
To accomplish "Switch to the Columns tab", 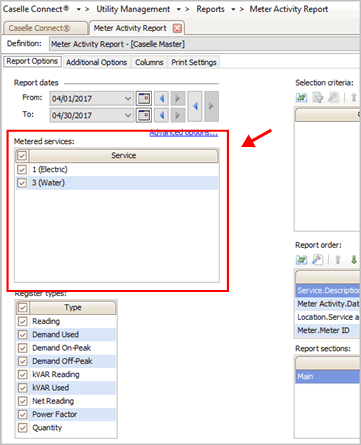I will point(149,62).
